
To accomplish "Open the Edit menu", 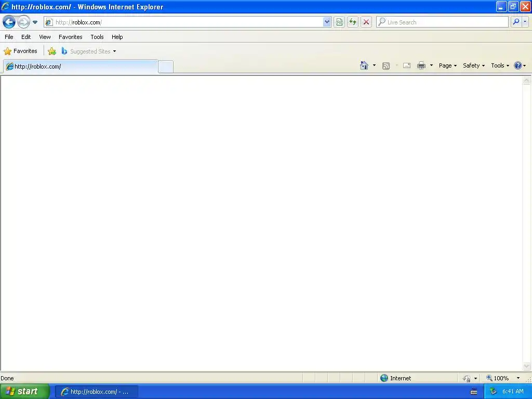I will click(x=26, y=37).
